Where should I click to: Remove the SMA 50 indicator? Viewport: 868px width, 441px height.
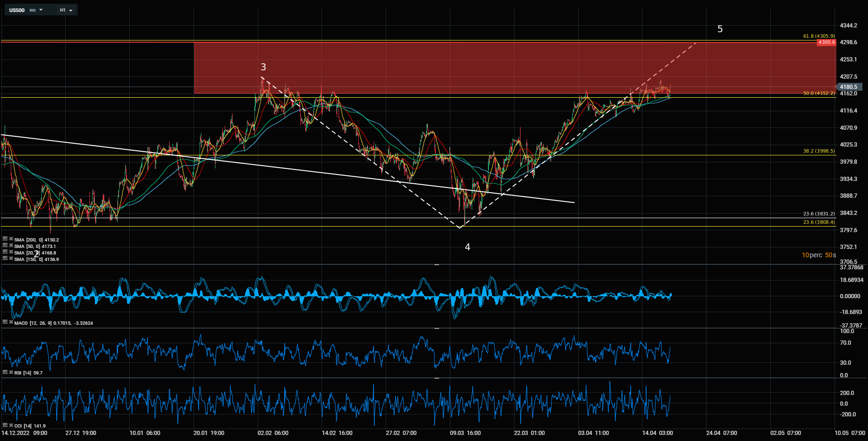[x=11, y=246]
